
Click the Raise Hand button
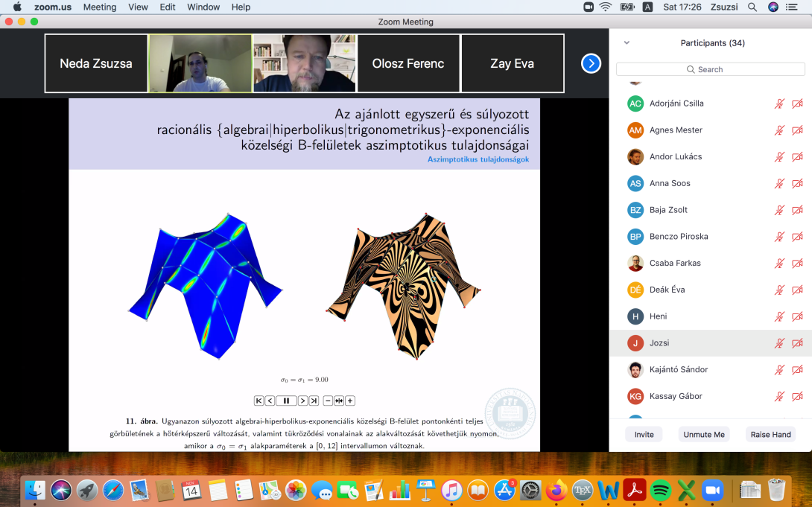(x=770, y=434)
